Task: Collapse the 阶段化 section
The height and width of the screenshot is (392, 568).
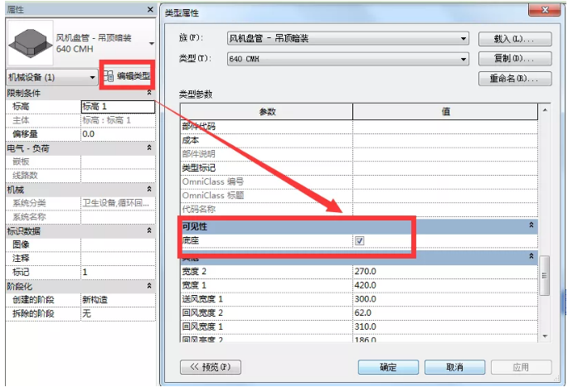Action: [149, 286]
